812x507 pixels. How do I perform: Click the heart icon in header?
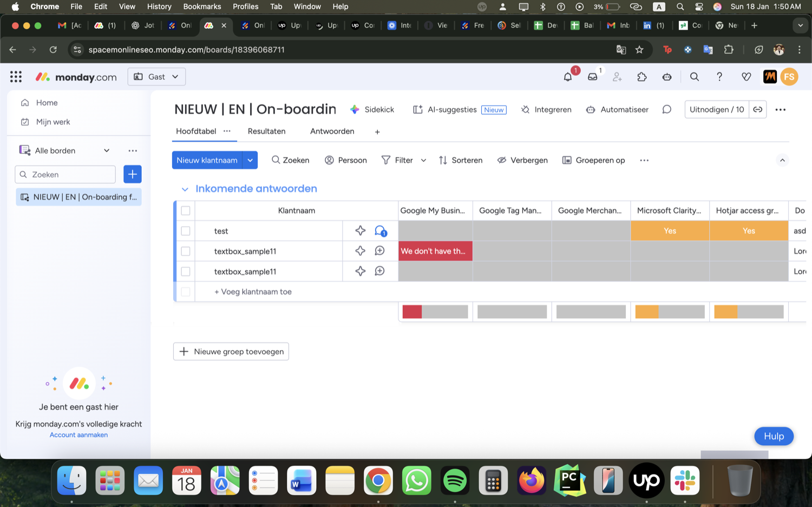pos(746,77)
